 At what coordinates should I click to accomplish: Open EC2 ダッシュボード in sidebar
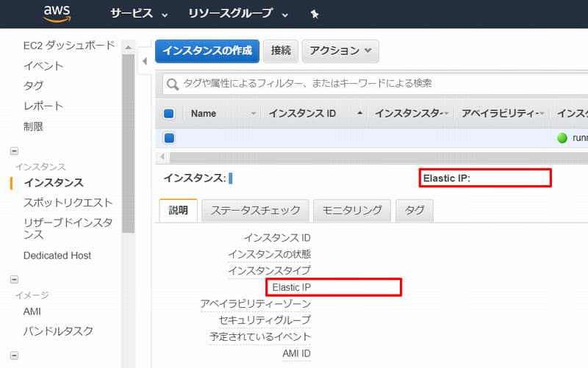point(68,46)
